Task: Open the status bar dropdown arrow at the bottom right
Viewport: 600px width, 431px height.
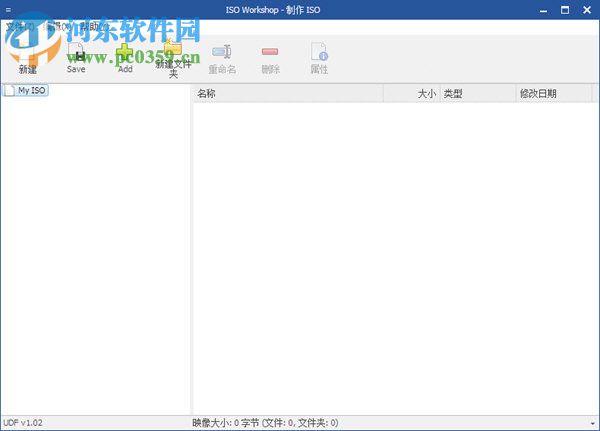Action: pos(593,424)
